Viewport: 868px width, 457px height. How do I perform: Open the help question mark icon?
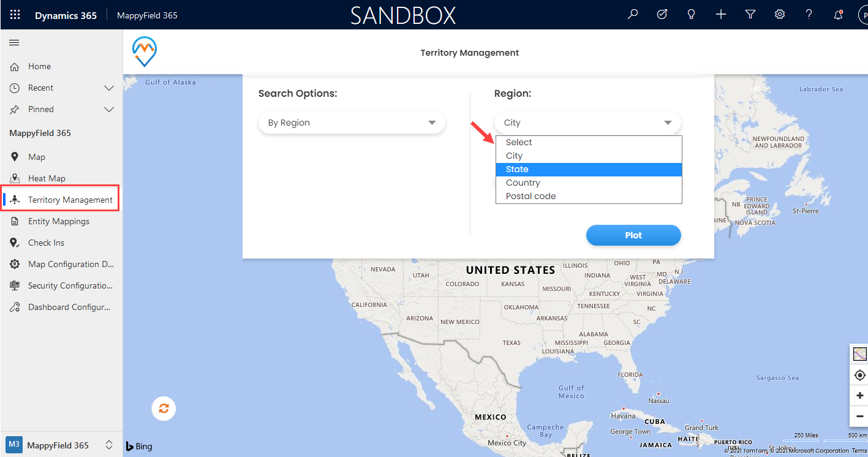click(809, 15)
